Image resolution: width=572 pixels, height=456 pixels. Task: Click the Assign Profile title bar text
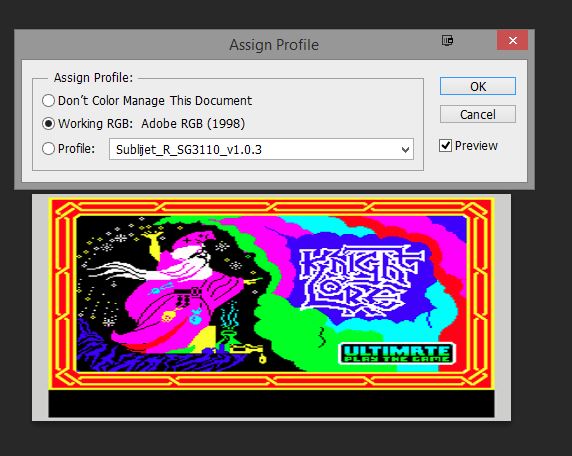(x=274, y=45)
